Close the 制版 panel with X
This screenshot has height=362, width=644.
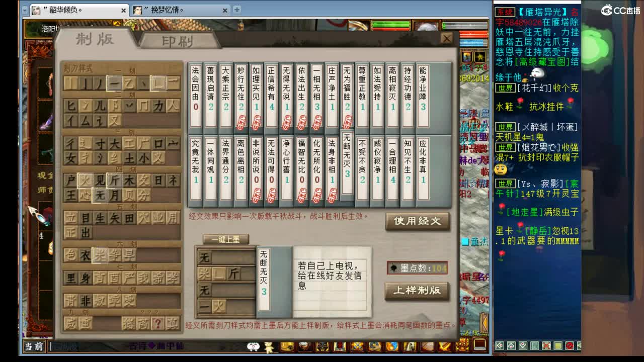(446, 38)
